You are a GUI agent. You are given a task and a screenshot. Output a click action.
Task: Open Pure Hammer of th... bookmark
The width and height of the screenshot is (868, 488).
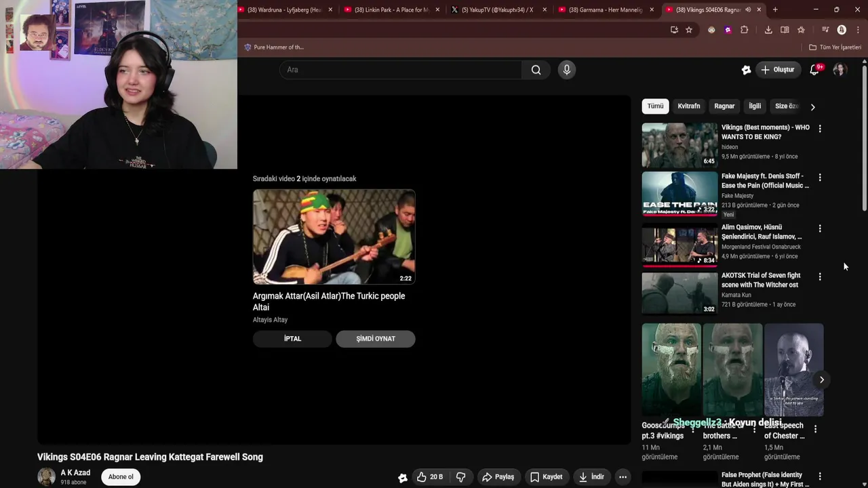[274, 47]
